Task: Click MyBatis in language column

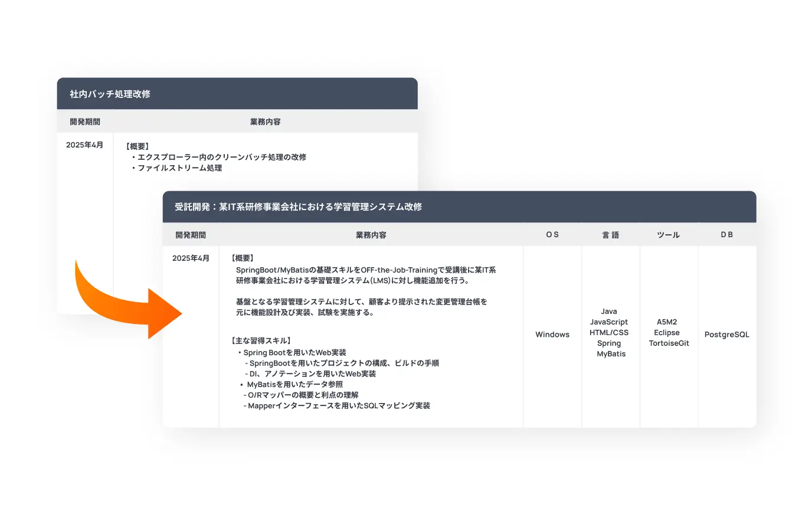Action: click(x=611, y=354)
